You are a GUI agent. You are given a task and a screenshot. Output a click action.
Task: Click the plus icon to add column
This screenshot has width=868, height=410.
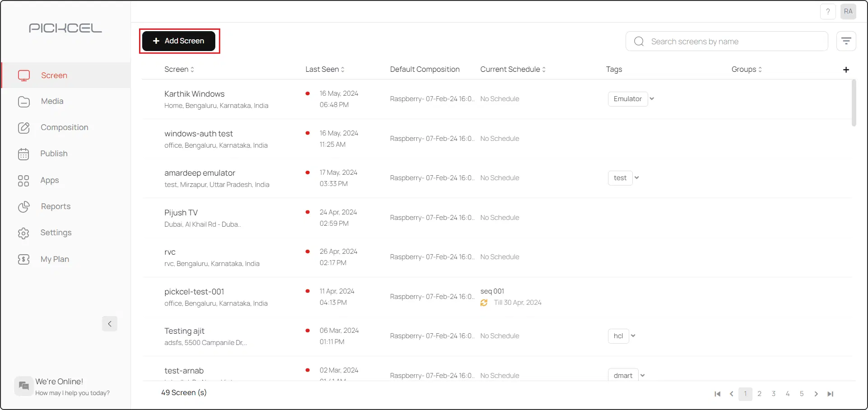tap(846, 70)
